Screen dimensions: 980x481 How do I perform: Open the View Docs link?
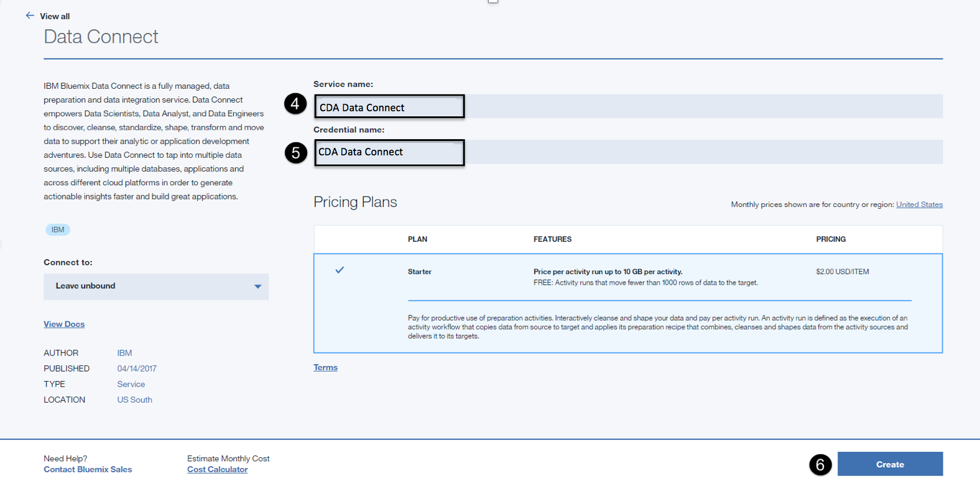click(x=64, y=324)
